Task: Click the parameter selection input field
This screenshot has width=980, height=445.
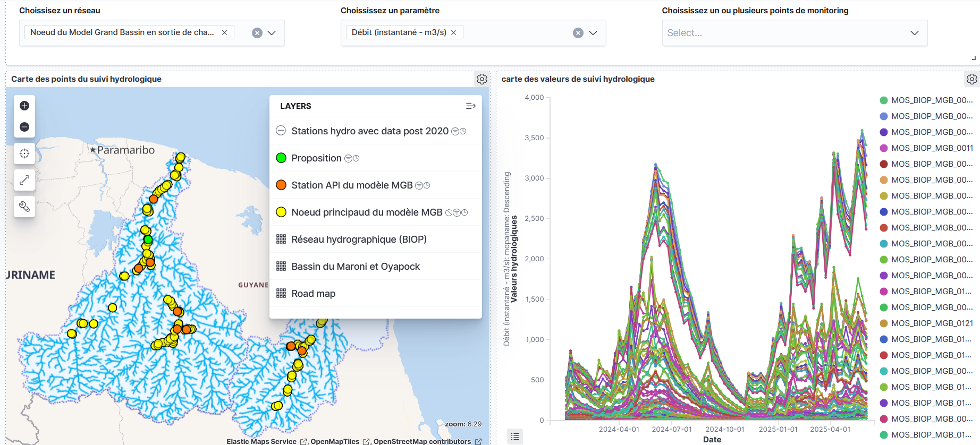Action: (473, 33)
